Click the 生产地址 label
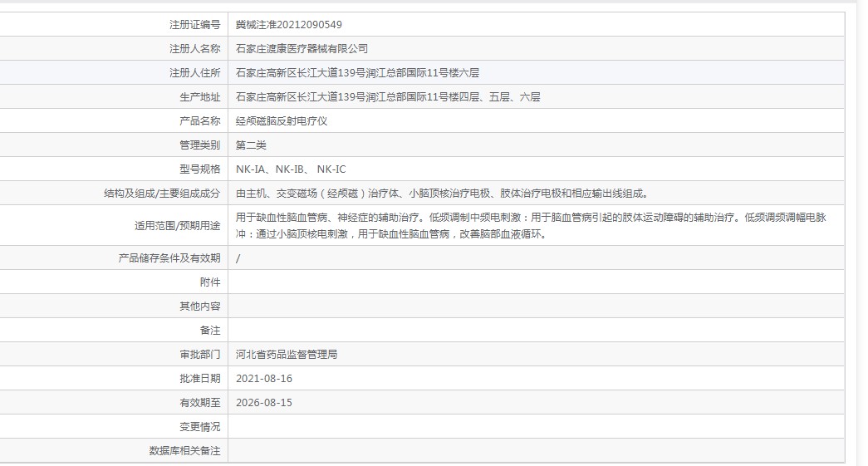Image resolution: width=868 pixels, height=466 pixels. click(200, 97)
